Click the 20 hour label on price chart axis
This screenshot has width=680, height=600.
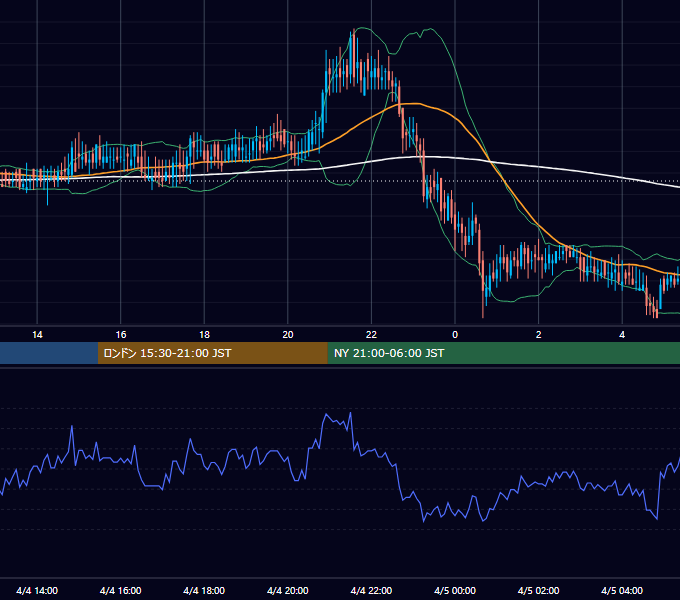[x=288, y=335]
